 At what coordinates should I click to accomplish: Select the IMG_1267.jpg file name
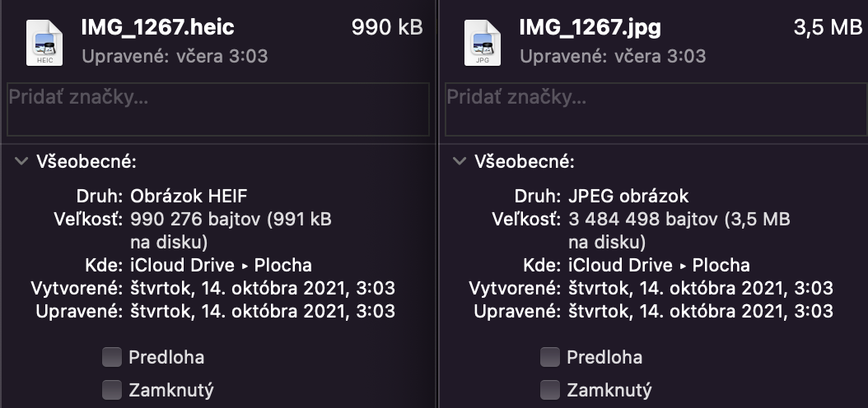tap(590, 27)
